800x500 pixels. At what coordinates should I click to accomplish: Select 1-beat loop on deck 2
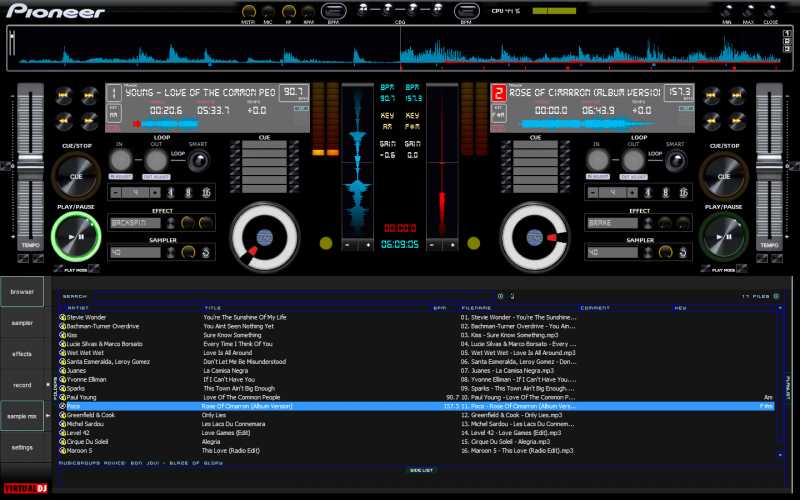pos(648,192)
